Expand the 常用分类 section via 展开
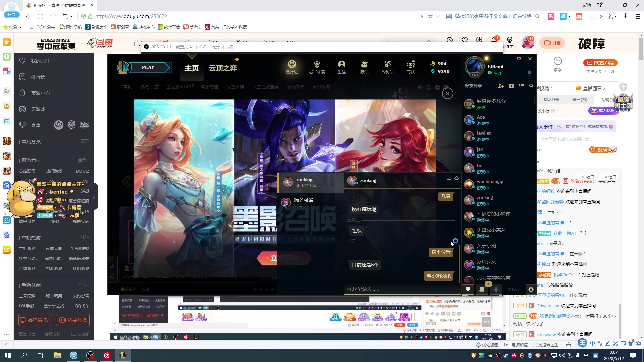644x362 pixels. click(85, 141)
